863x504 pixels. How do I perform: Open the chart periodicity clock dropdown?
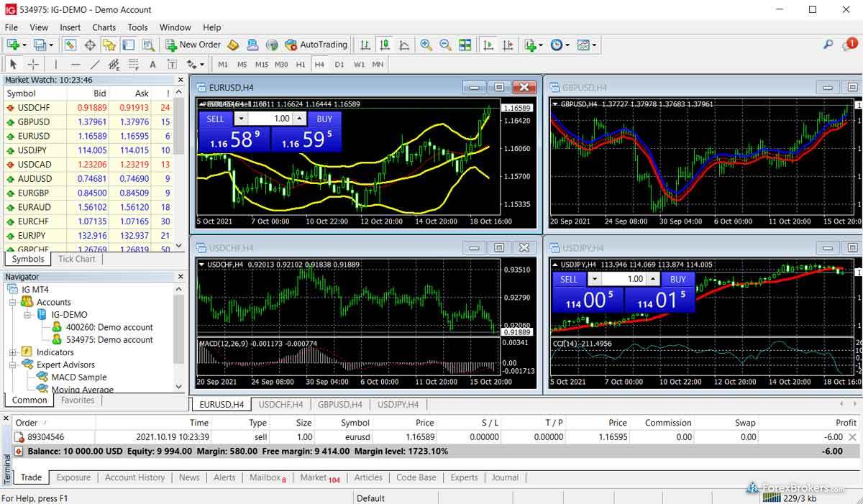[560, 45]
